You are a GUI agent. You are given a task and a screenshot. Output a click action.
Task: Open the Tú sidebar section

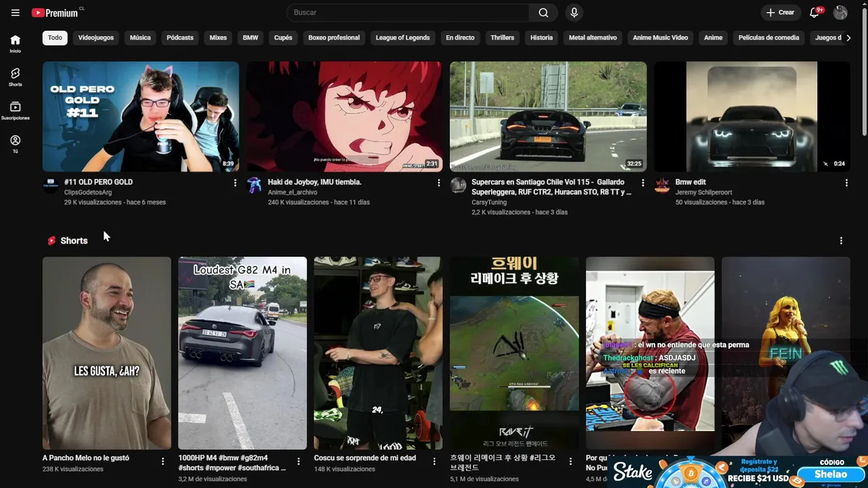click(15, 144)
